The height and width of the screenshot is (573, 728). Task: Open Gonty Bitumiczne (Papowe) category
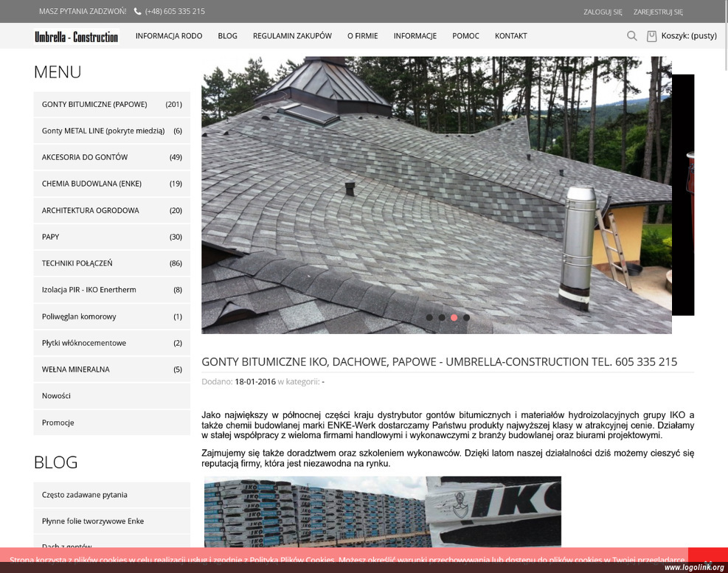click(112, 105)
